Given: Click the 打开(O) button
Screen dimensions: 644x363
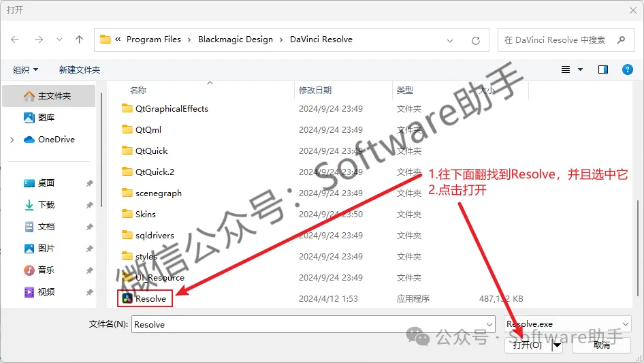Looking at the screenshot, I should [528, 345].
